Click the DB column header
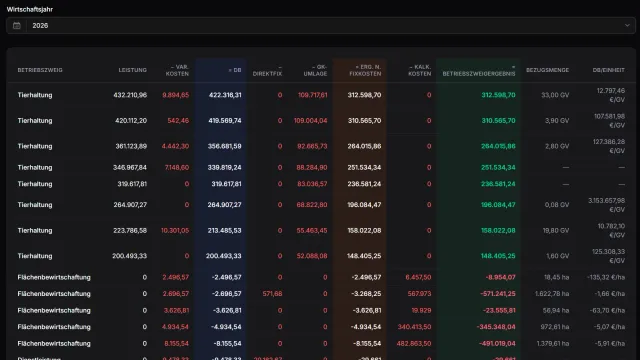 click(x=235, y=70)
